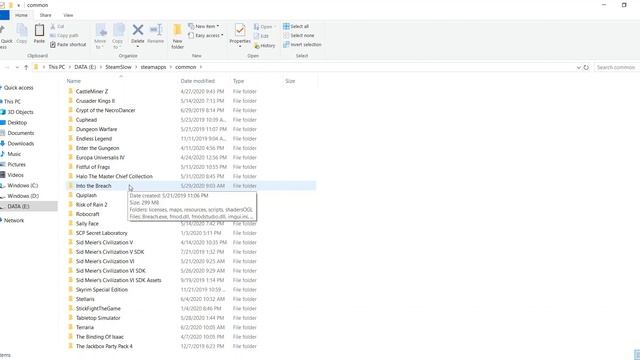Select the Cuphead folder

(x=86, y=120)
